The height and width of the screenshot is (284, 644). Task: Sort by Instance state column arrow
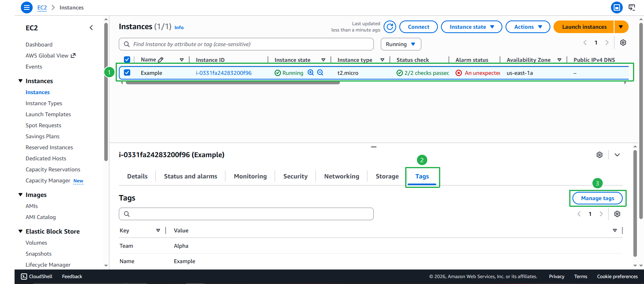pos(323,60)
